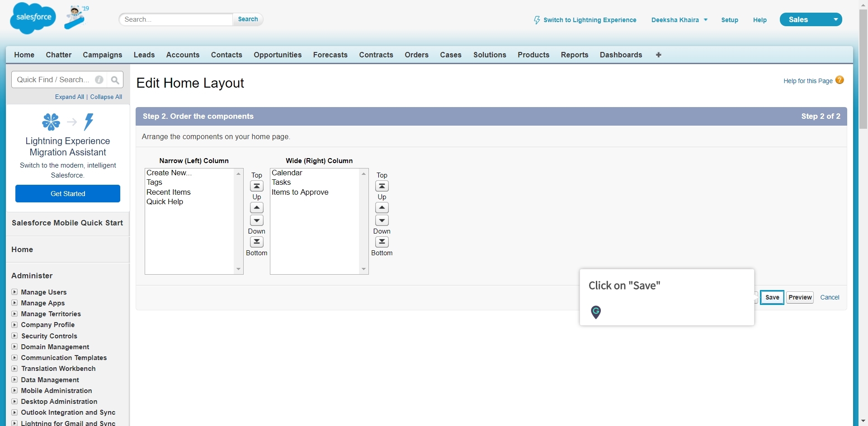Click the Quick Find magnifier icon
This screenshot has height=426, width=868.
pos(115,80)
